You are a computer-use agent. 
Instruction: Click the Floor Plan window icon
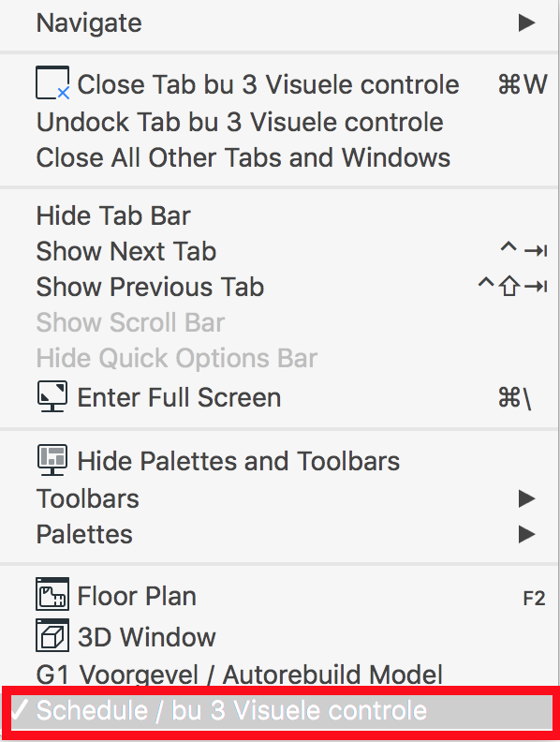(x=52, y=594)
